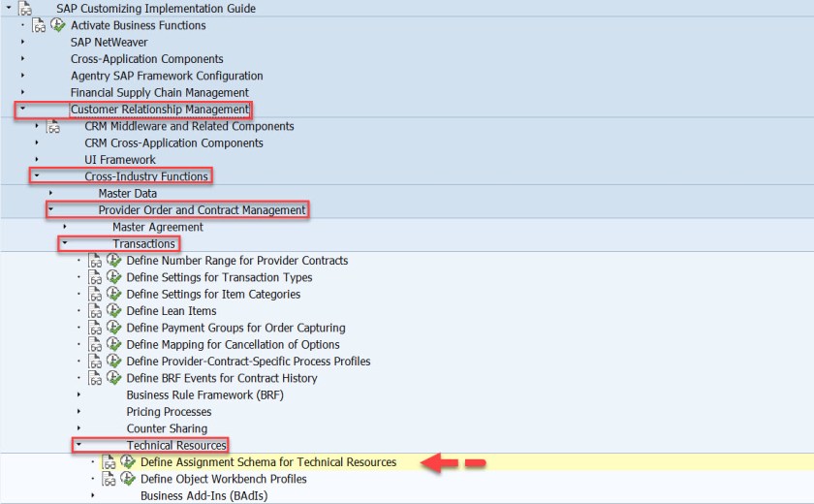The width and height of the screenshot is (814, 504).
Task: Select 'Financial Supply Chain Management' tree label
Action: click(x=160, y=92)
